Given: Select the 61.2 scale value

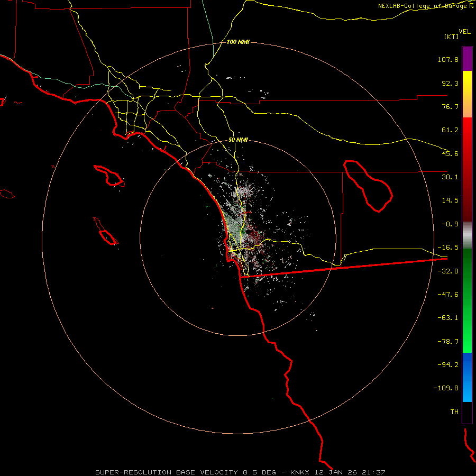Looking at the screenshot, I should pos(450,130).
